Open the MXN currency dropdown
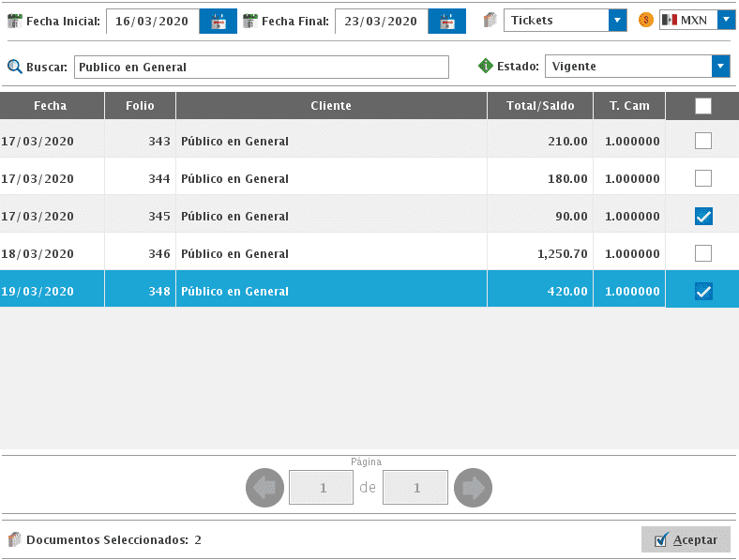 click(x=726, y=20)
